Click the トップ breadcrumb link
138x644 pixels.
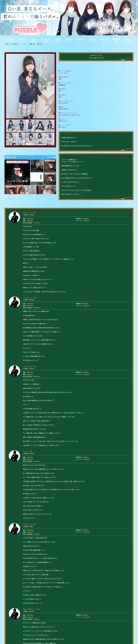pos(24,44)
